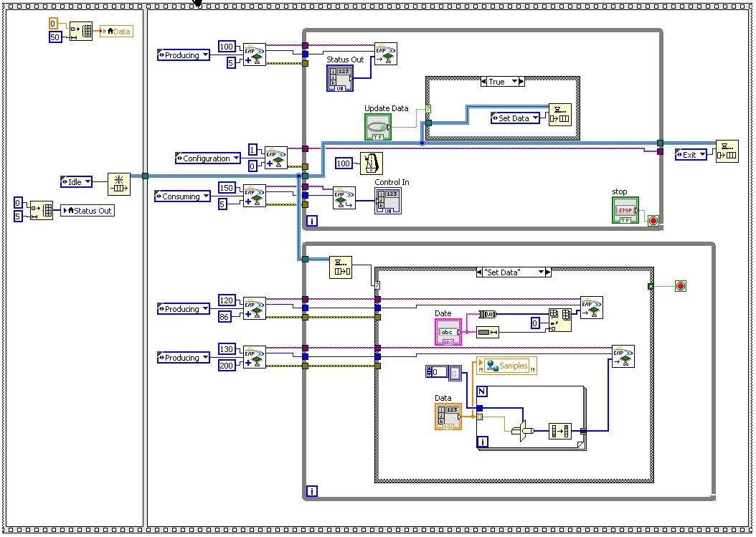Click the Wait Until Next ms metronome
This screenshot has width=756, height=537.
coord(372,163)
